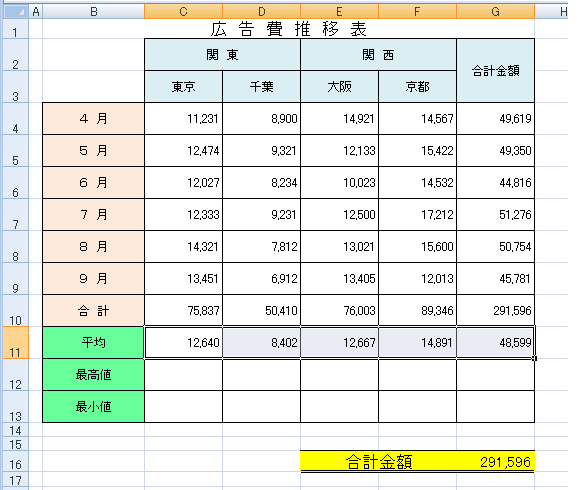Select row 12 header

click(x=15, y=374)
